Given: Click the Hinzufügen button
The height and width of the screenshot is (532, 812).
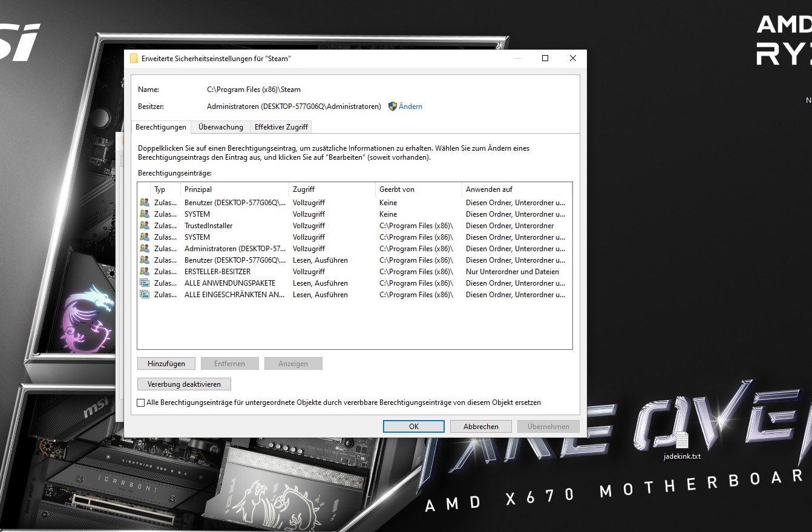Looking at the screenshot, I should point(166,364).
